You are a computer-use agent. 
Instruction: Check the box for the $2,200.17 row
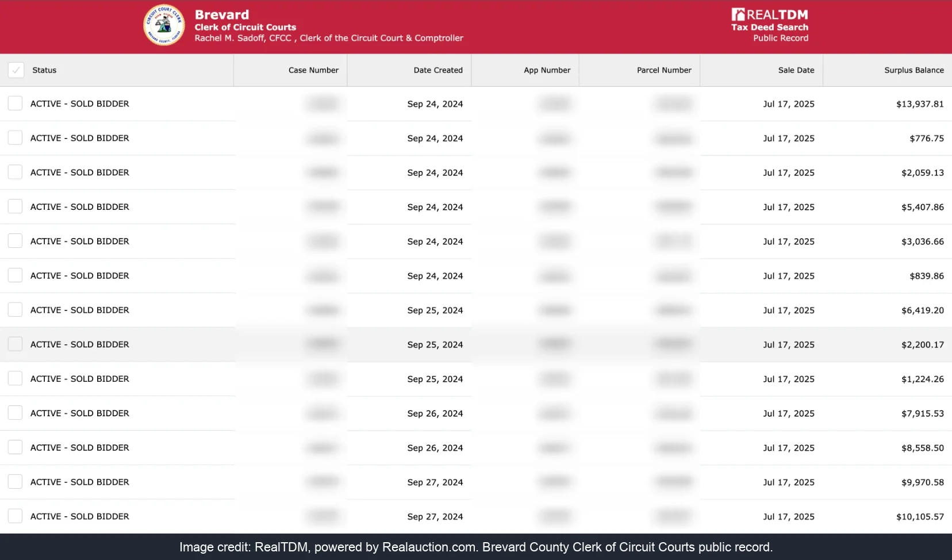point(15,344)
